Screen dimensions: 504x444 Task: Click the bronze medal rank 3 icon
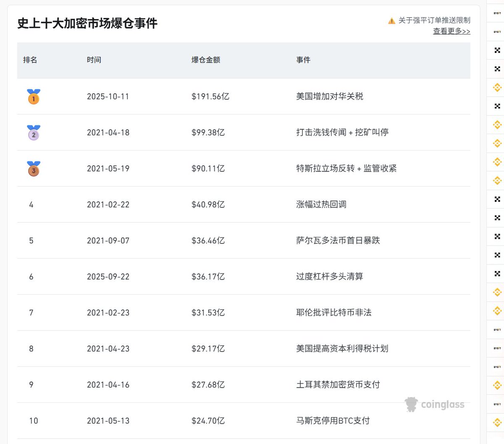point(34,169)
